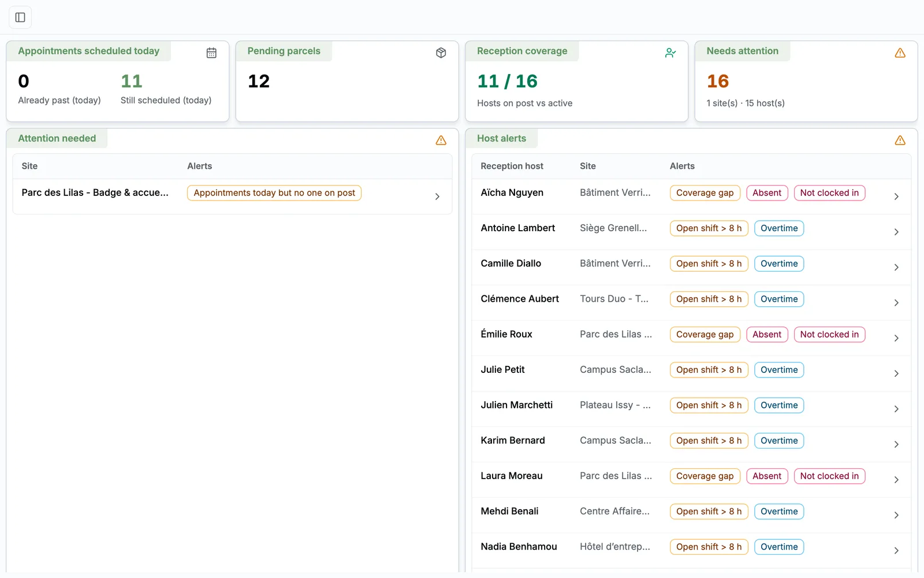Click the '12' pending parcels count

(259, 81)
